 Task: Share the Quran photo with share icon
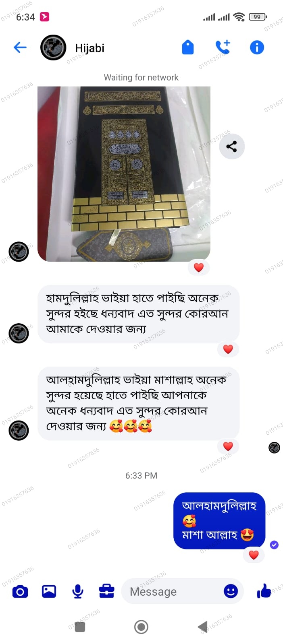pos(232,147)
